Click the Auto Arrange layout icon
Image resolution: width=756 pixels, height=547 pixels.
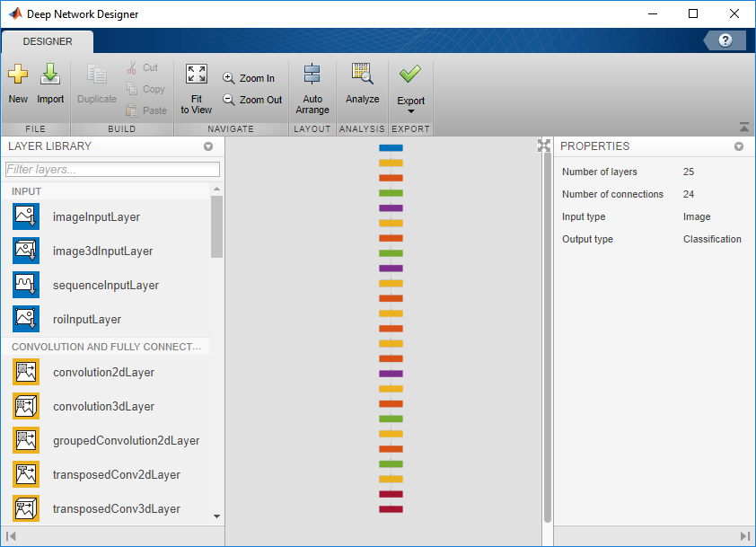pyautogui.click(x=312, y=75)
